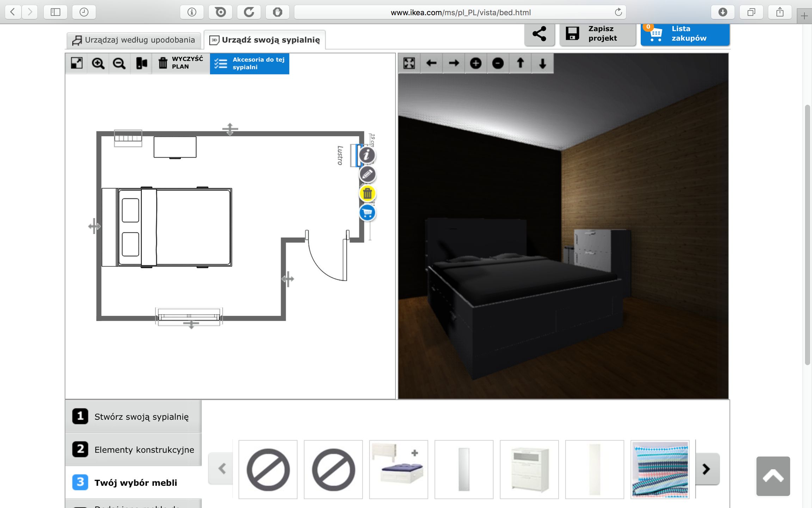Click the zoom out magnifier on plan toolbar
Viewport: 812px width, 508px height.
[119, 64]
